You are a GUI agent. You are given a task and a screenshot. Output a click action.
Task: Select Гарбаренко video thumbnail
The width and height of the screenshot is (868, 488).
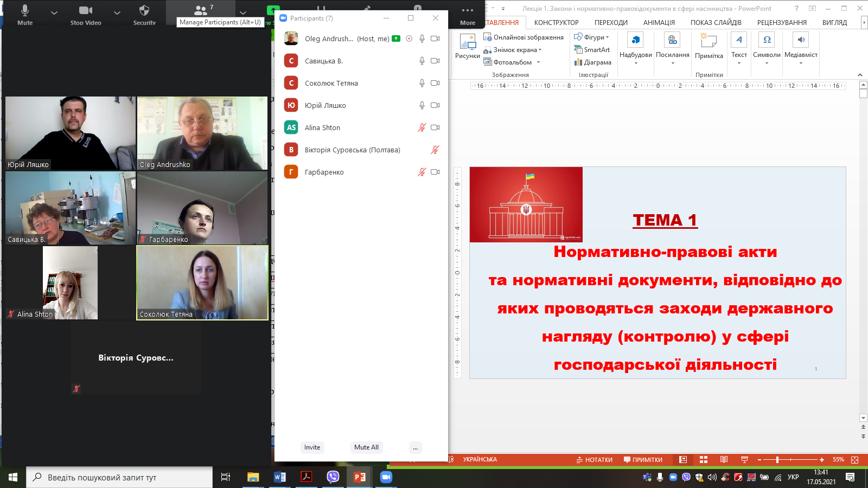tap(202, 208)
